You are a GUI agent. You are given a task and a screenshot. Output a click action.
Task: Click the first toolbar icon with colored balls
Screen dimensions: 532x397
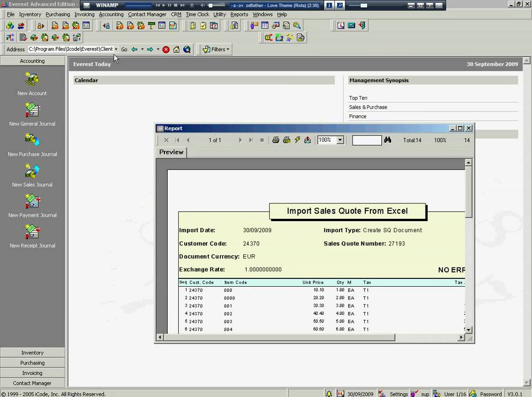[x=10, y=25]
